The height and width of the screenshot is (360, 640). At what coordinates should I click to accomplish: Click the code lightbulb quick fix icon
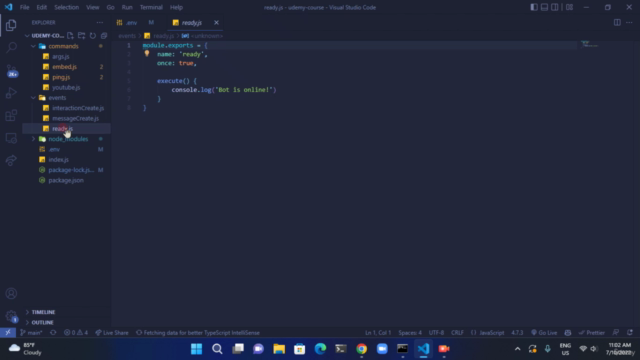pyautogui.click(x=147, y=53)
